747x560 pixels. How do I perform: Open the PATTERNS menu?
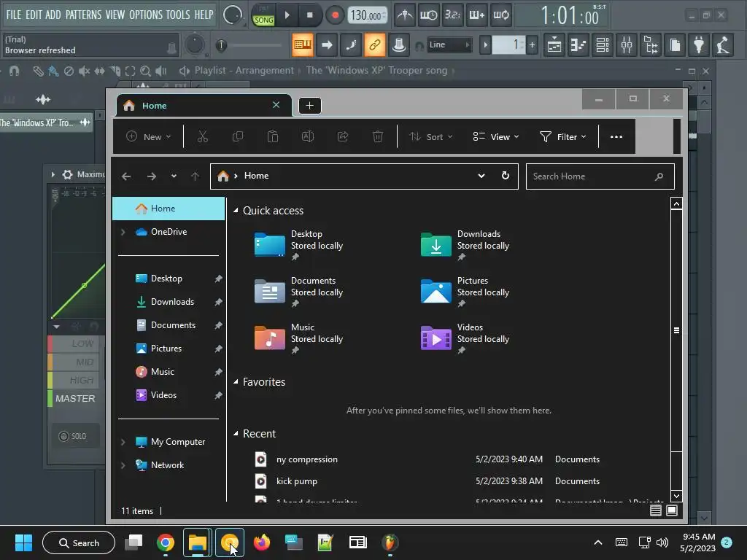83,15
